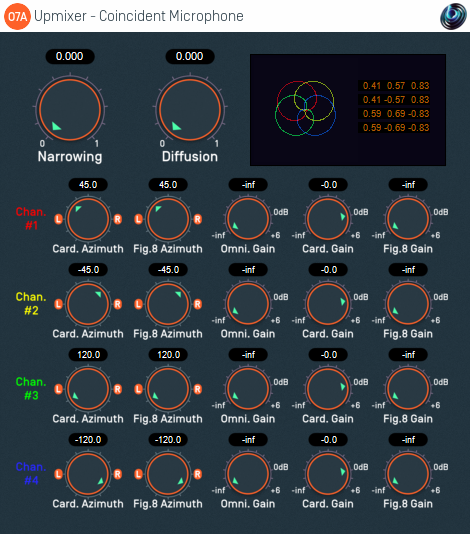Select the Narrowing 0.000 value field
The image size is (470, 534).
(x=70, y=56)
